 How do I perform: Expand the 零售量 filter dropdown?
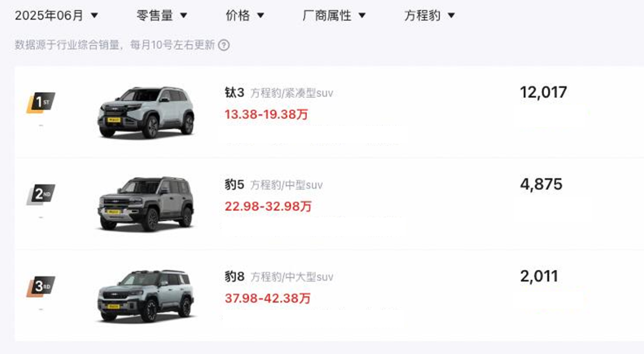pos(162,16)
